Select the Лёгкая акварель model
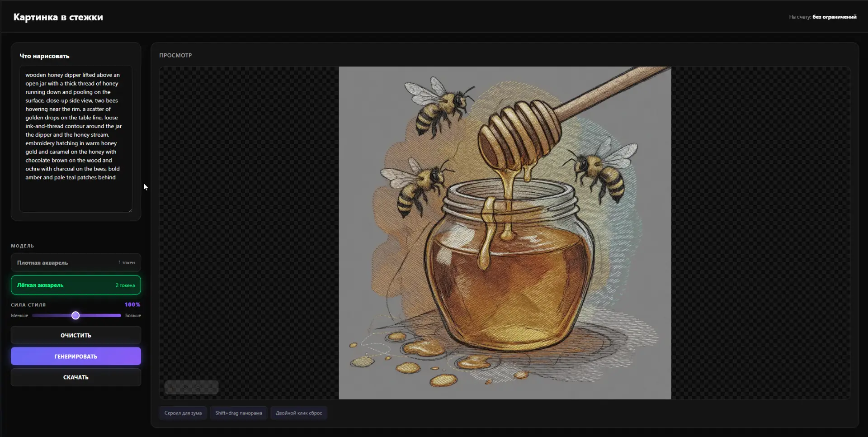 coord(76,285)
